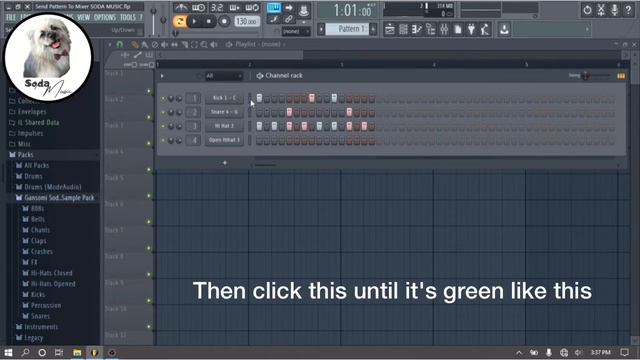Toggle Channel rack graph editor icon

[x=621, y=76]
